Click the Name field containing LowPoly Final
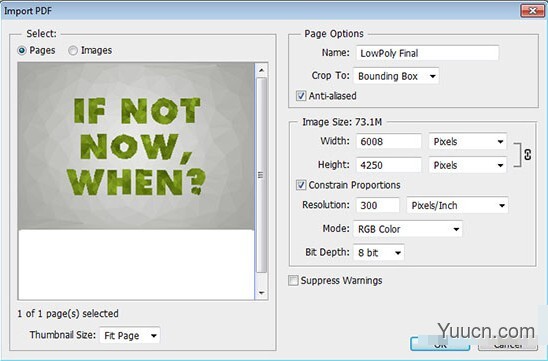The width and height of the screenshot is (548, 361). [x=427, y=53]
